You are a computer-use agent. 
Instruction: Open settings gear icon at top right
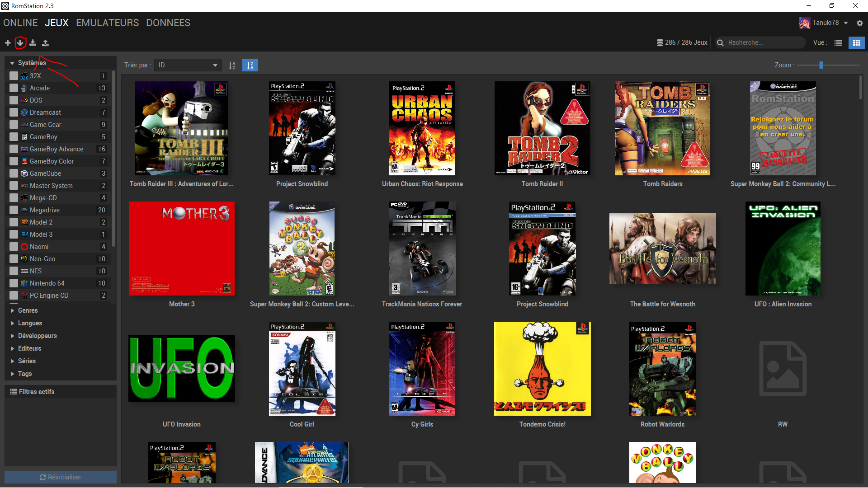point(859,23)
